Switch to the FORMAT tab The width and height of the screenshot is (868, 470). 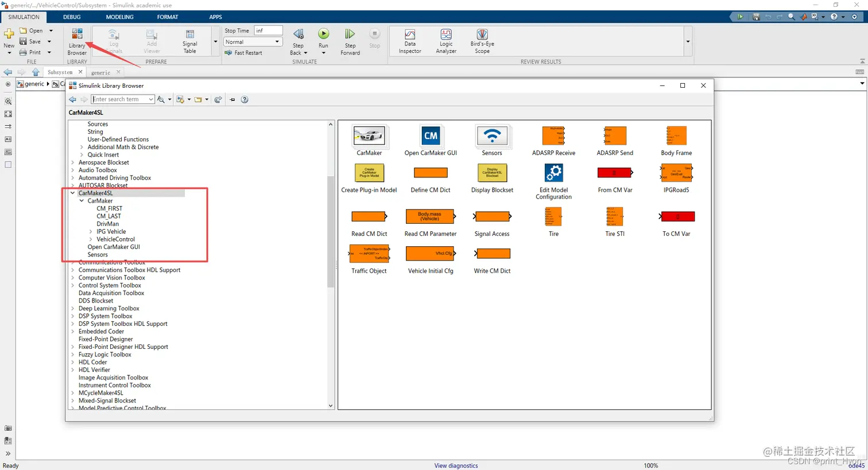(x=168, y=17)
